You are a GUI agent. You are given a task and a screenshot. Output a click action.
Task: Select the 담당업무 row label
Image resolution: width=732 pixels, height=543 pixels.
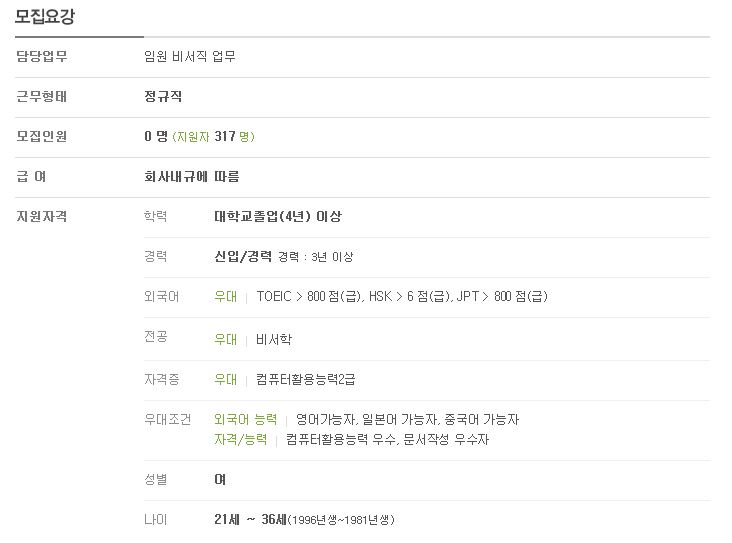point(42,56)
